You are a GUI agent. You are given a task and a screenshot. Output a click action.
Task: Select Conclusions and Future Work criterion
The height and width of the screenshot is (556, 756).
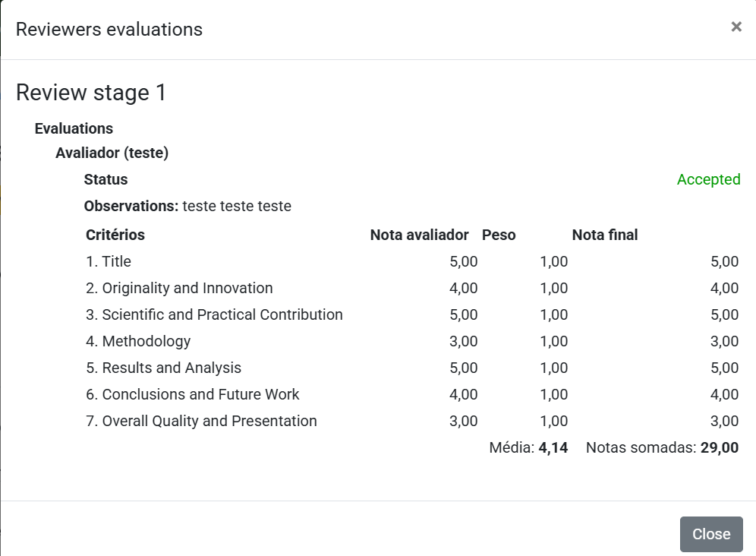pos(192,394)
